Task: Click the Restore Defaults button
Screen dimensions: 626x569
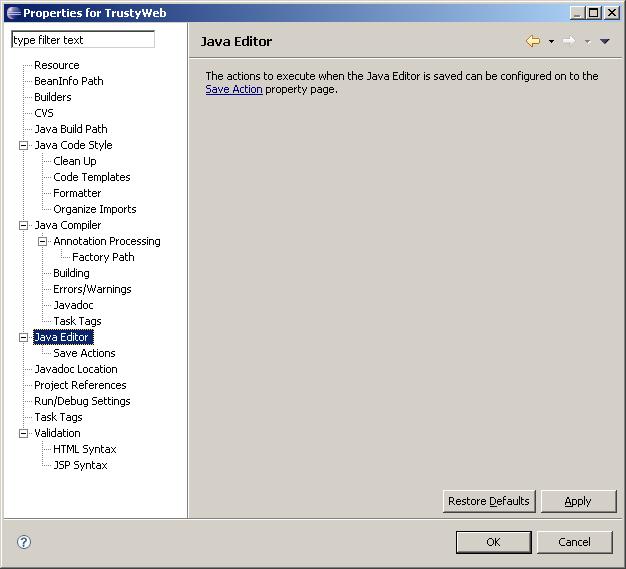Action: tap(489, 501)
